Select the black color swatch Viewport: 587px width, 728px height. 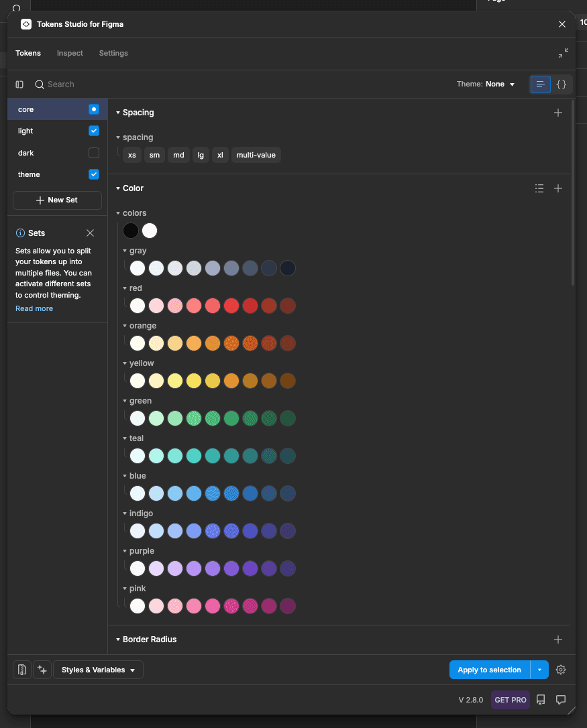(131, 231)
